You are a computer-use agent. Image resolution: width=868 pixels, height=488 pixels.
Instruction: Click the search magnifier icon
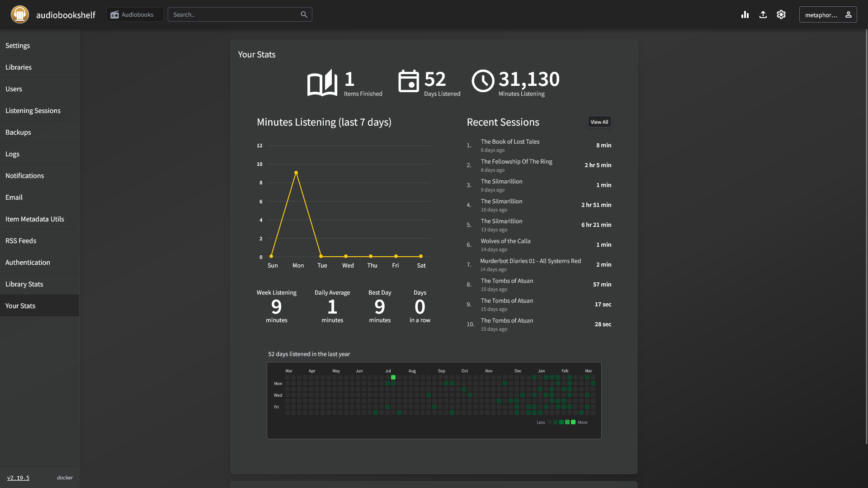[x=304, y=14]
